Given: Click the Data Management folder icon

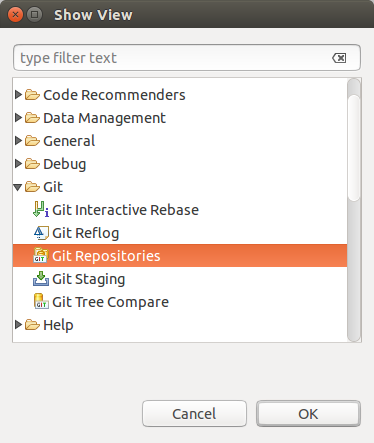Looking at the screenshot, I should coord(32,118).
